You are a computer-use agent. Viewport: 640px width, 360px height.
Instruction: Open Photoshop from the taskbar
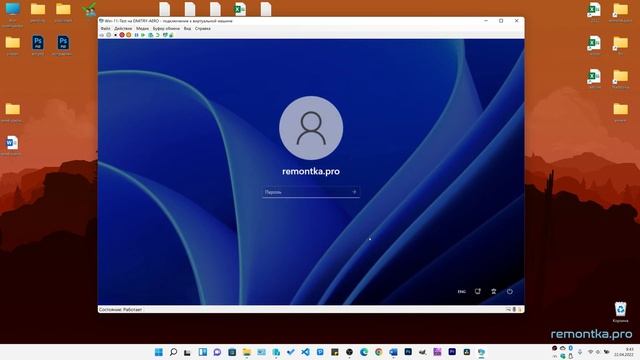tap(408, 352)
